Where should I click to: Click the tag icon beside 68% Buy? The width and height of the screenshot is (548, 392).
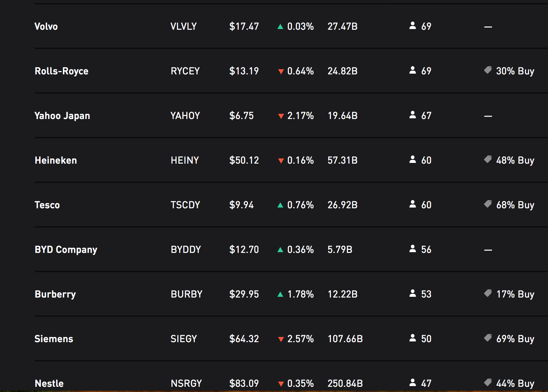pyautogui.click(x=488, y=204)
